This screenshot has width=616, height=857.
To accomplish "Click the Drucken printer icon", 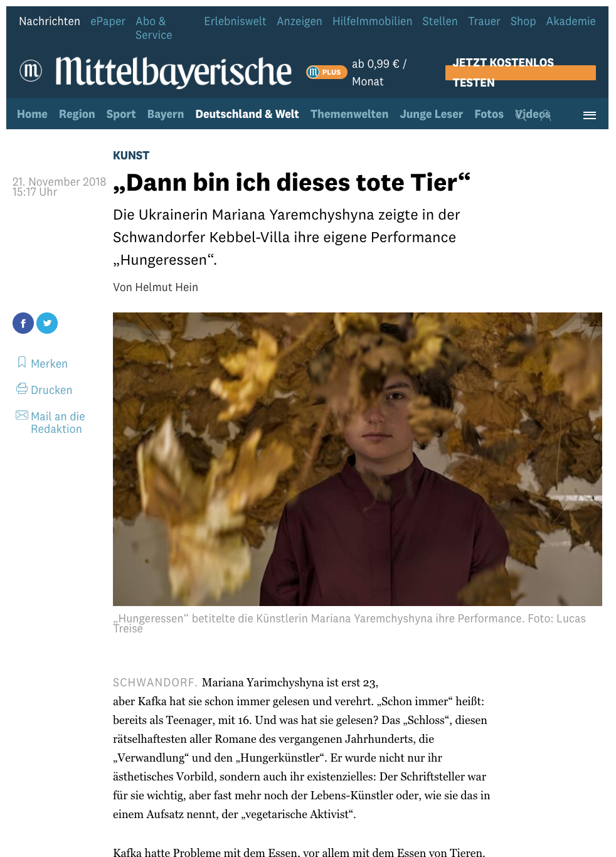I will (22, 389).
